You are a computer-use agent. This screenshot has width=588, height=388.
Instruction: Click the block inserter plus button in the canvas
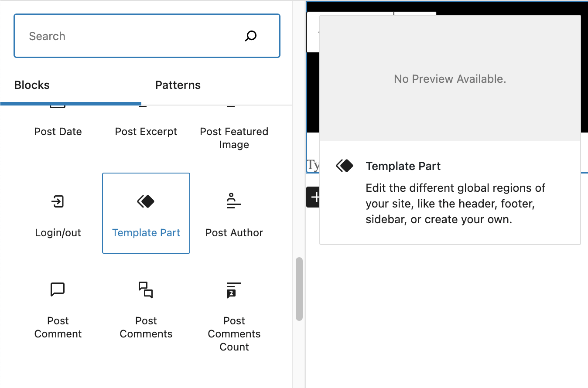point(316,197)
